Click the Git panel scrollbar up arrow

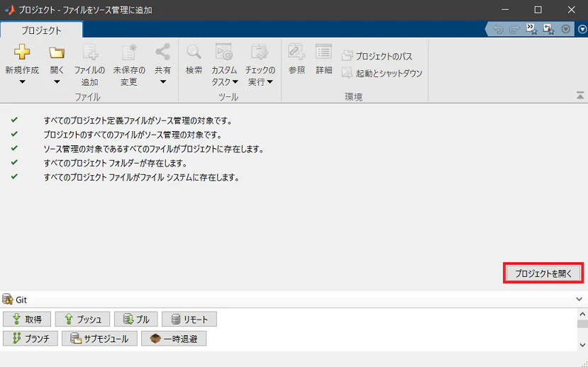click(x=582, y=314)
